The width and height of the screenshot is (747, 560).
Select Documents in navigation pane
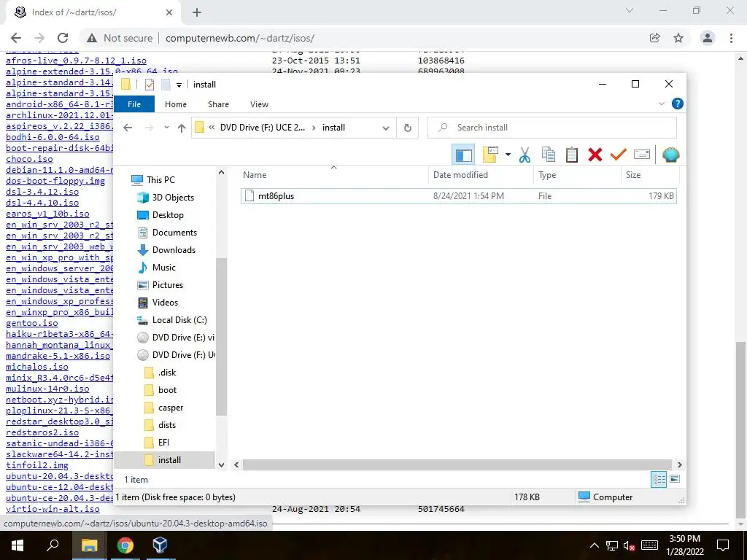pos(174,233)
